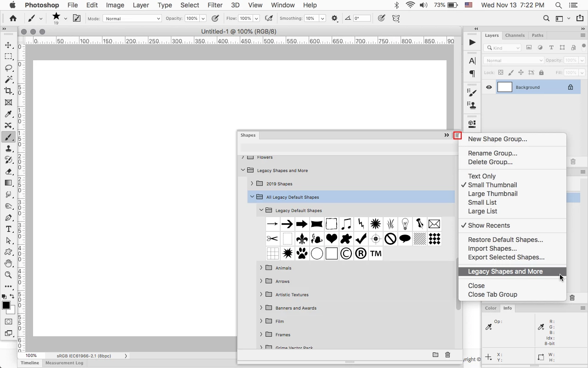Click the share icon in options bar
The height and width of the screenshot is (368, 588).
[580, 18]
